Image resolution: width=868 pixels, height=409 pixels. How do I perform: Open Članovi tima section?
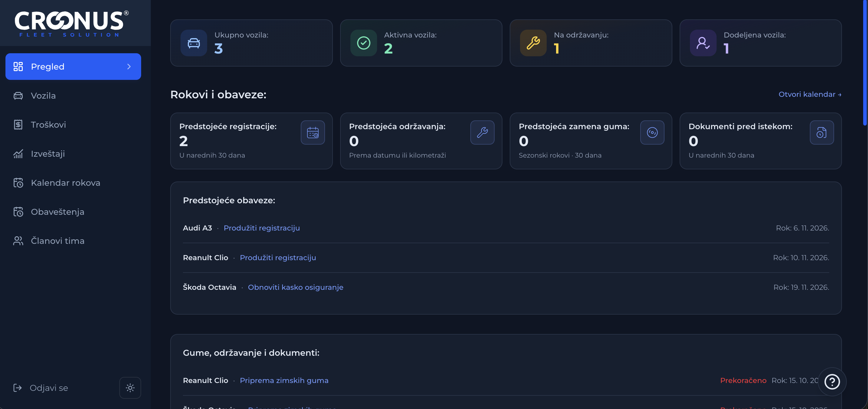coord(73,241)
